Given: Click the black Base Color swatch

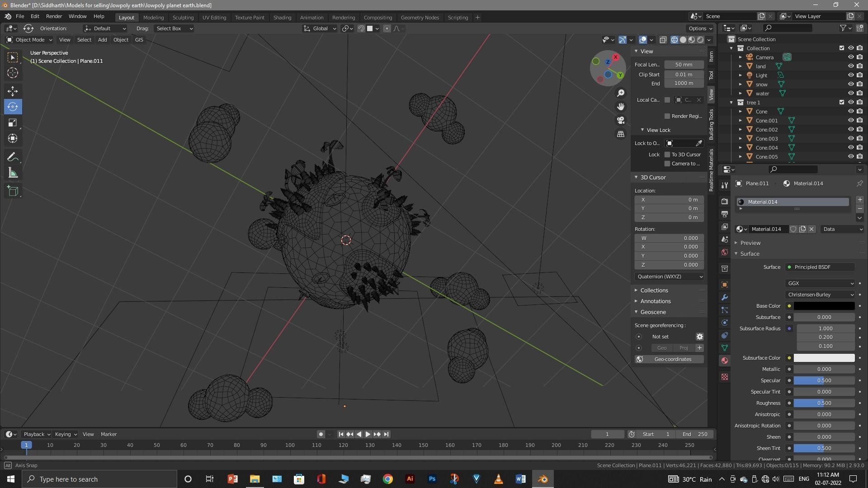Looking at the screenshot, I should point(824,306).
